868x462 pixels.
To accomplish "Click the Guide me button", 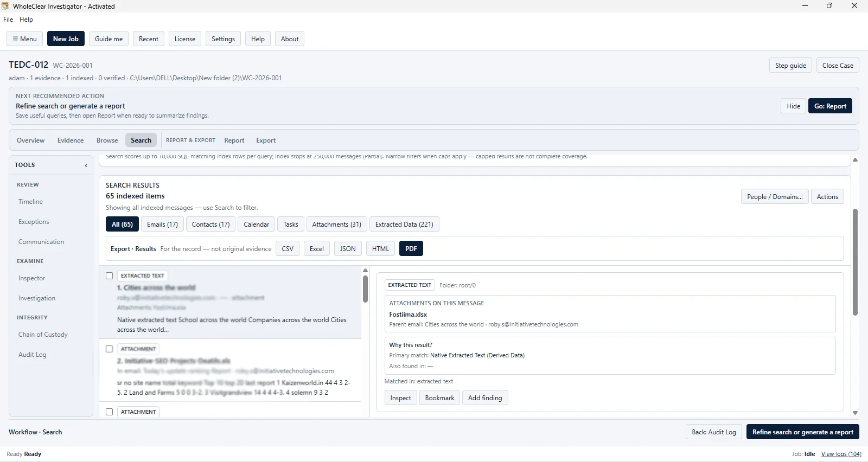I will (108, 39).
